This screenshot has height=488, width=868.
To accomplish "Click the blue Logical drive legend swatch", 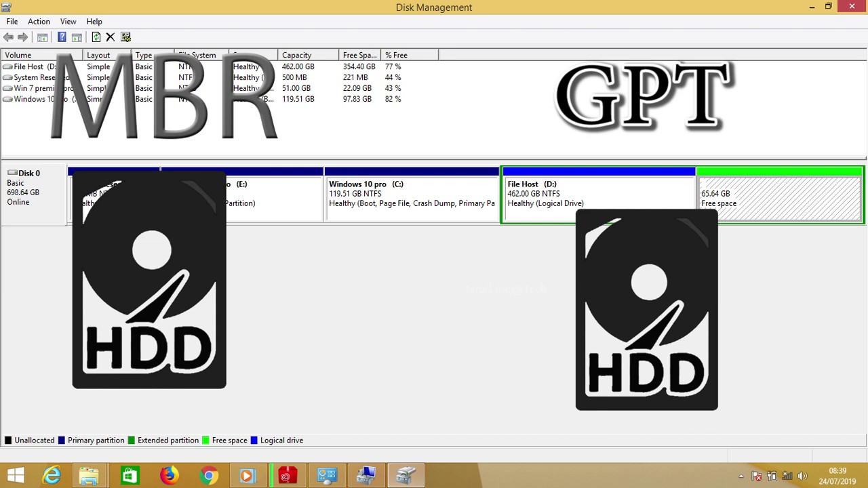I will pos(254,441).
